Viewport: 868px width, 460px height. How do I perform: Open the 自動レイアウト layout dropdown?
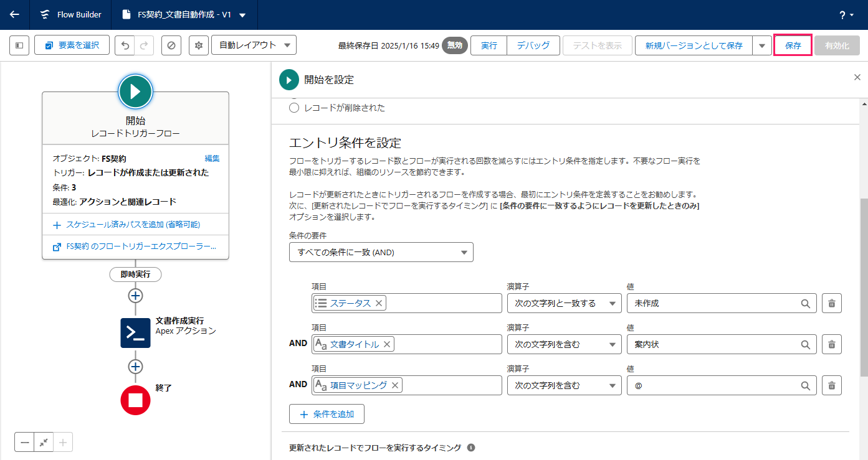254,45
